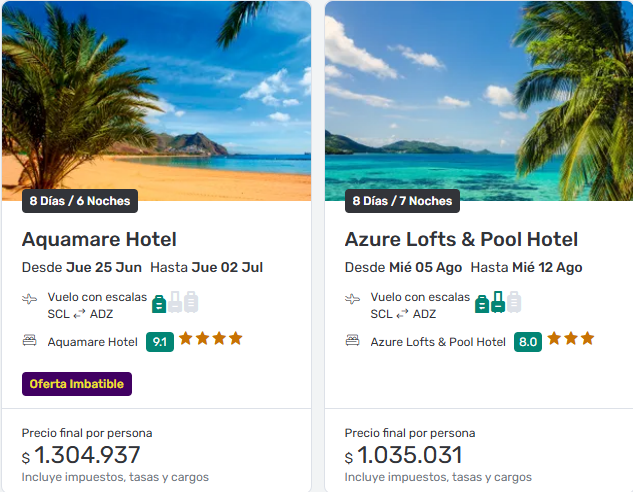Open the Aquamare Hotel package title
Viewport: 633px width, 492px height.
click(x=99, y=240)
